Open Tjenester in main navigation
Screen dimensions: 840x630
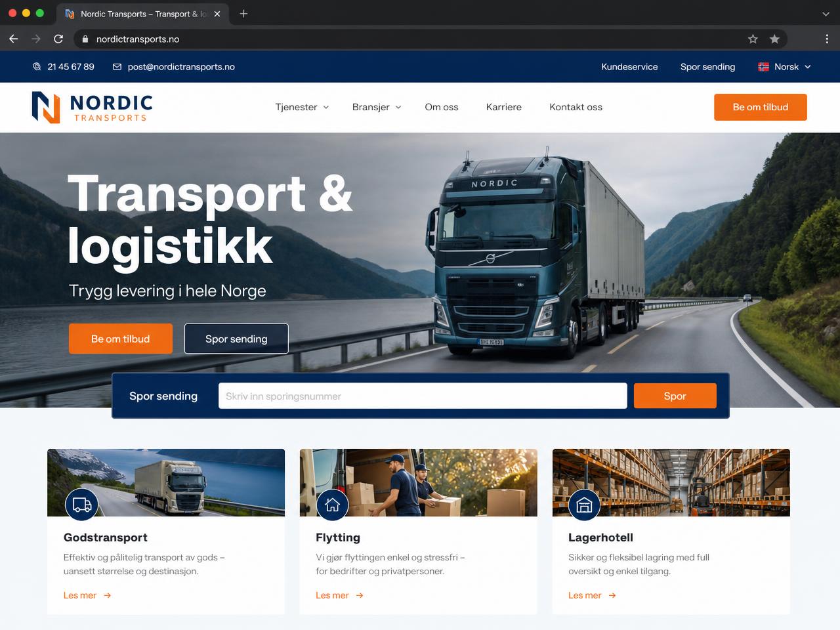296,107
